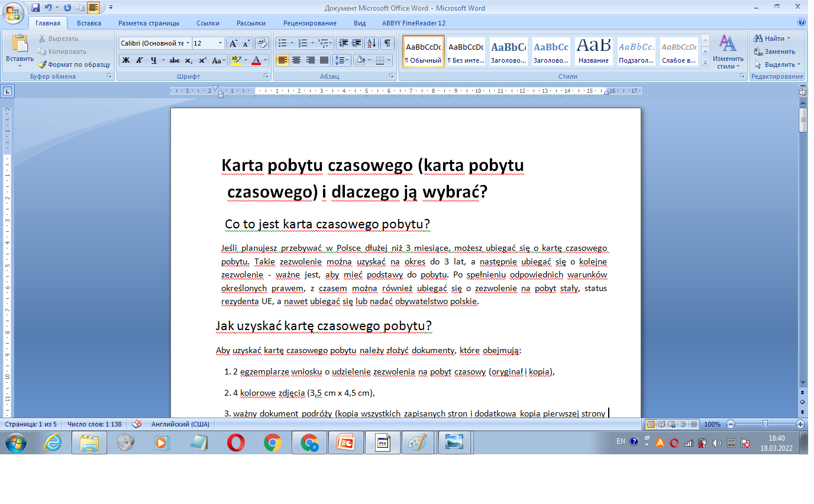Toggle underline formatting
This screenshot has height=504, width=814.
[x=154, y=60]
